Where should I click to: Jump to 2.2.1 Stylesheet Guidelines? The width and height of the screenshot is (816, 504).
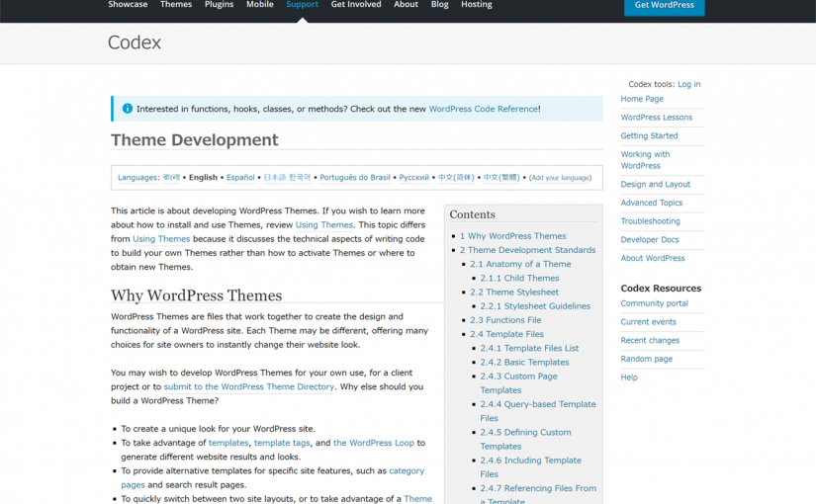(535, 306)
